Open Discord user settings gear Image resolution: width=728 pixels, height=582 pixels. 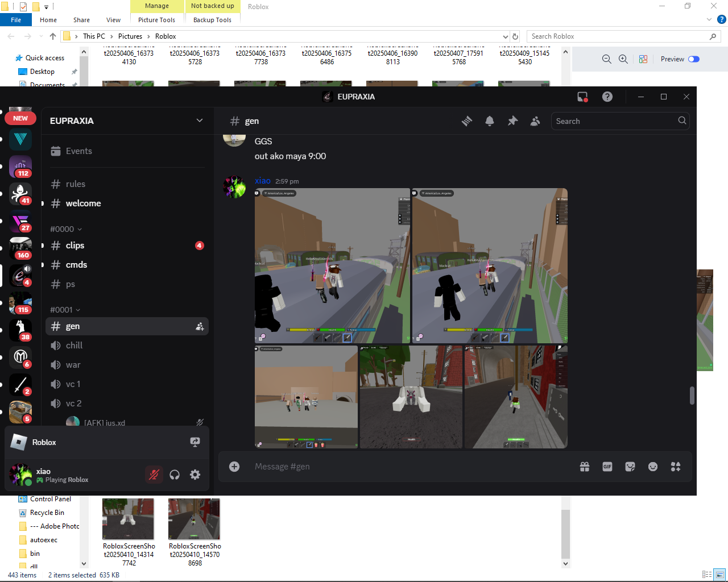(195, 475)
